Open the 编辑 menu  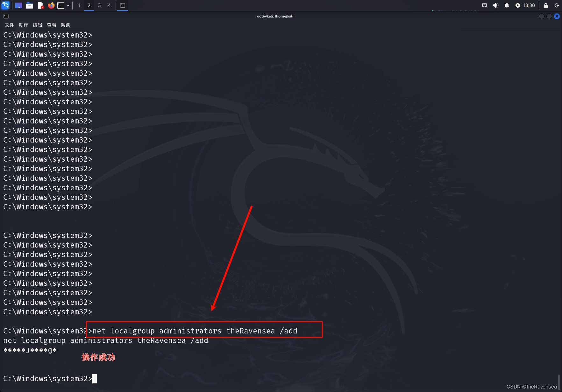[x=37, y=25]
